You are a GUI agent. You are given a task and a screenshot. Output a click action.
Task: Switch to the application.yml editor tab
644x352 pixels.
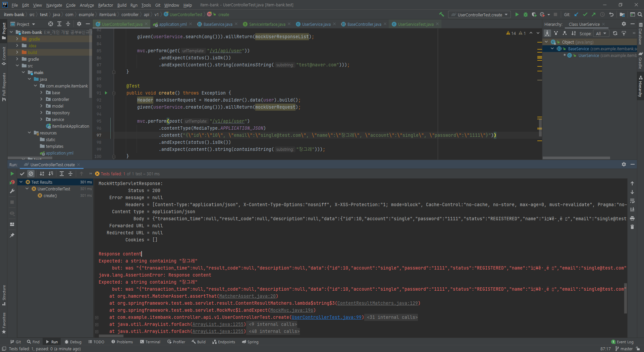173,24
